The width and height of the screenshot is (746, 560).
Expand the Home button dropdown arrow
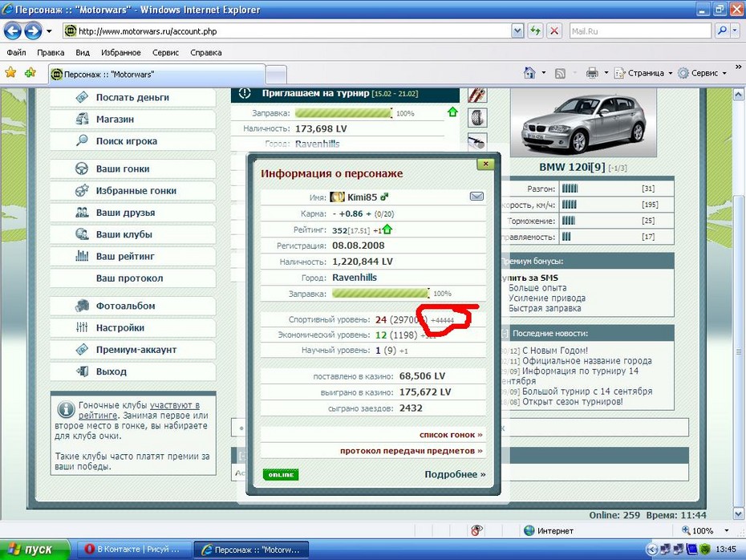(x=543, y=73)
